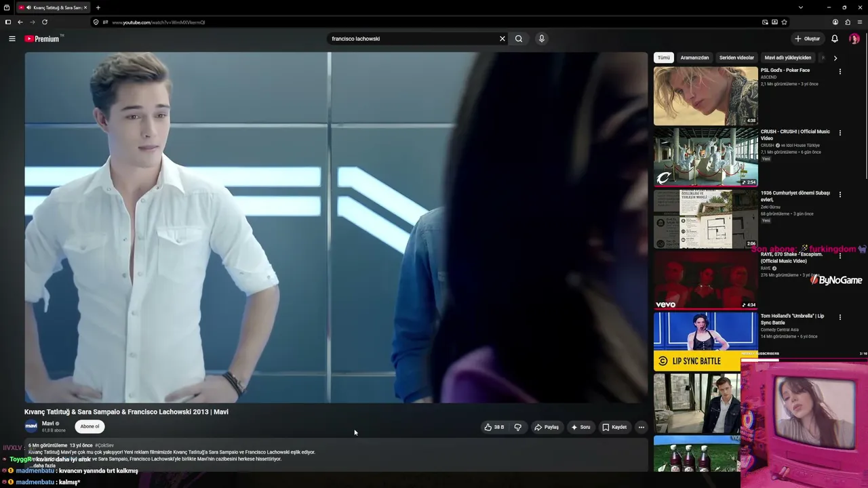Open the browser application menu
Image resolution: width=868 pixels, height=488 pixels.
coord(860,22)
